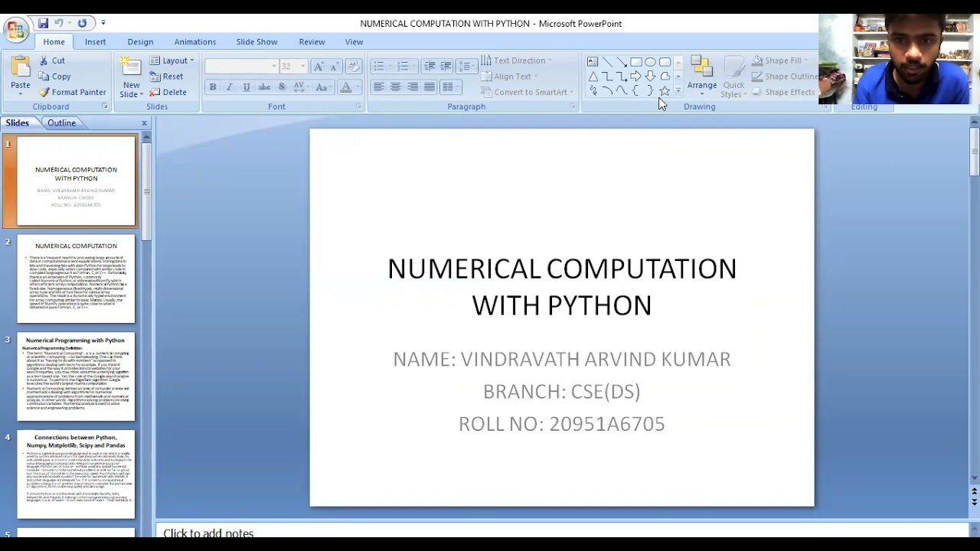Image resolution: width=980 pixels, height=551 pixels.
Task: Select the Rectangle shape
Action: tap(636, 62)
